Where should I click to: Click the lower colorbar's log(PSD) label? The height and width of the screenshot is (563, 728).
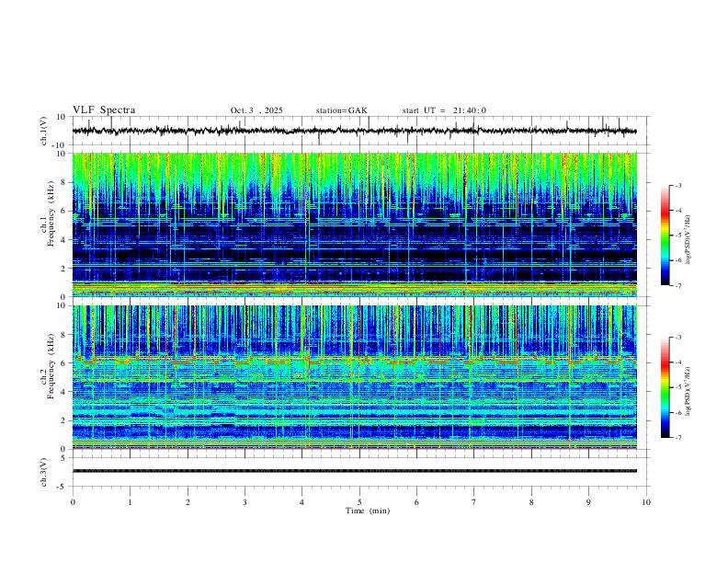pos(688,391)
